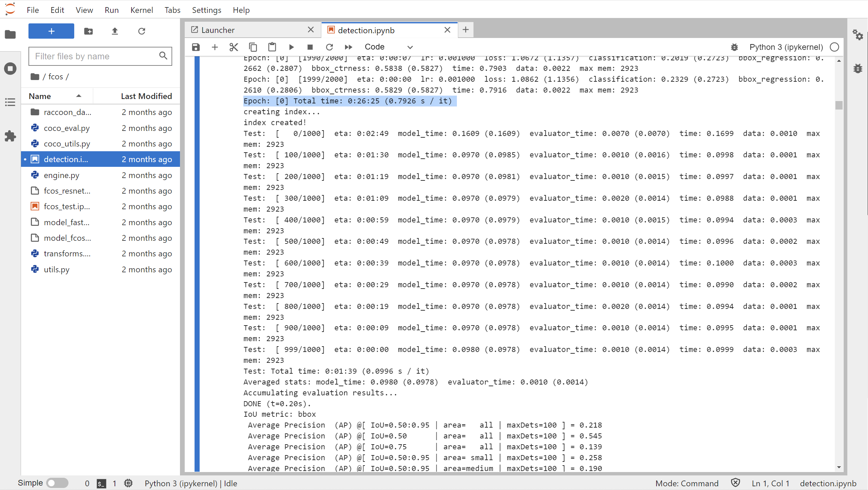
Task: Toggle Simple interface mode switch
Action: 57,483
